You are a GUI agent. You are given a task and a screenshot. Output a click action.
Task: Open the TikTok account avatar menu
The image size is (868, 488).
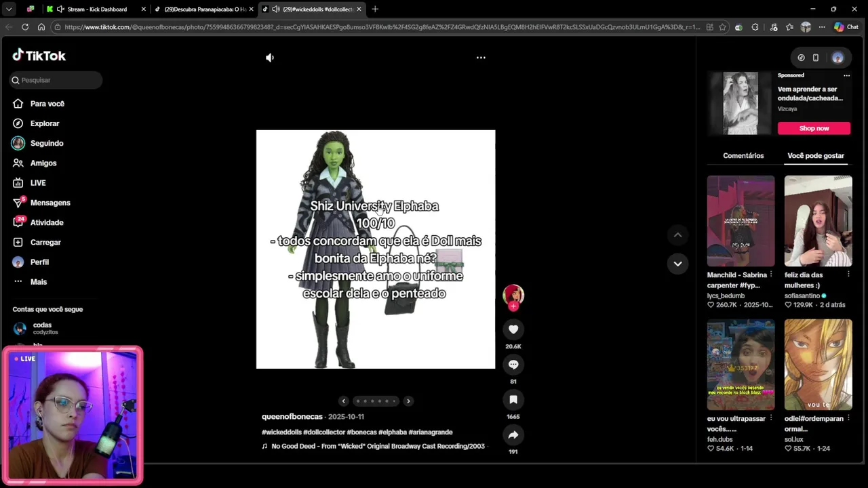pos(837,58)
